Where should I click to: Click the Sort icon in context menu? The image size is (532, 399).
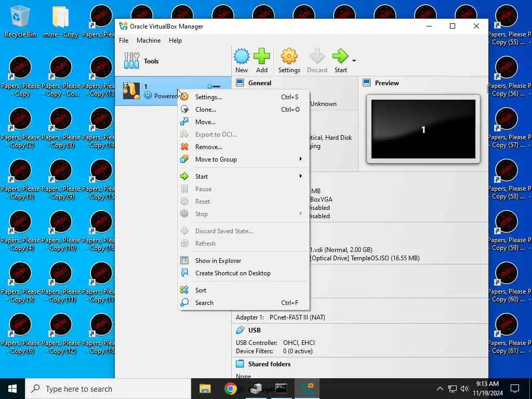click(184, 290)
